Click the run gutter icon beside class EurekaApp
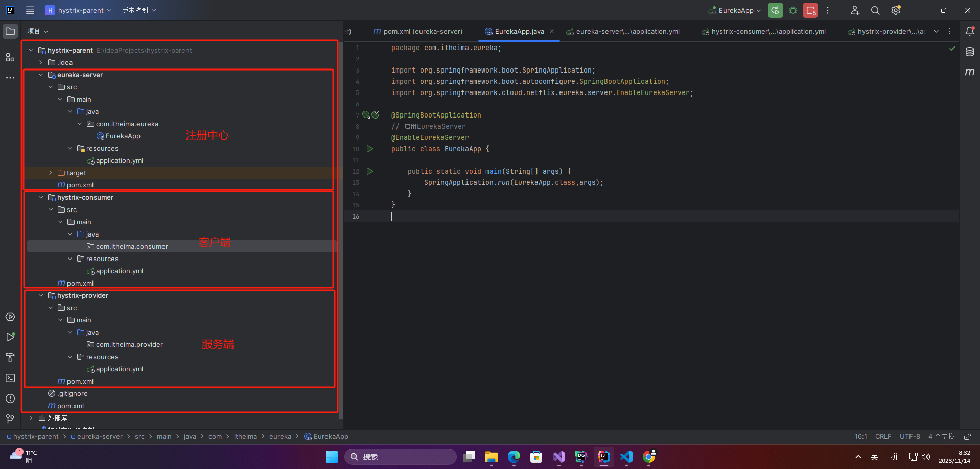This screenshot has width=980, height=469. point(370,149)
